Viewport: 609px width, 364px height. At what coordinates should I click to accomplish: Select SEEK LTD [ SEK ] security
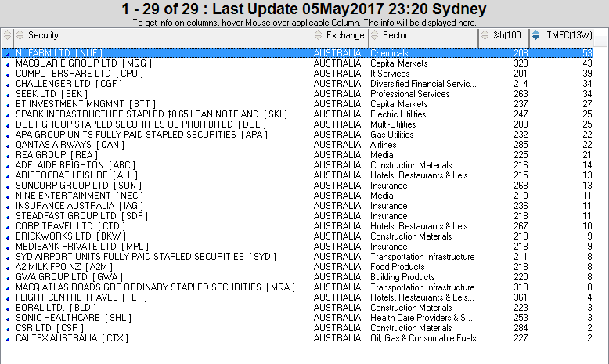52,94
